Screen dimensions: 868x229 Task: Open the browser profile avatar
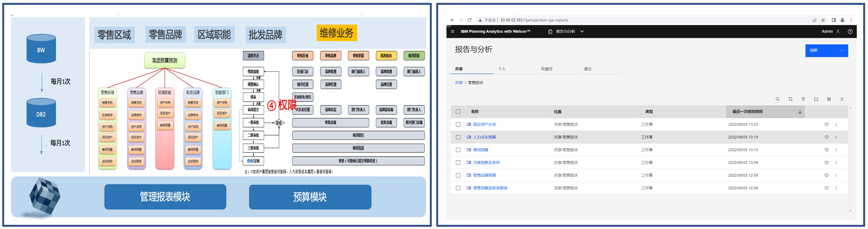tap(842, 20)
